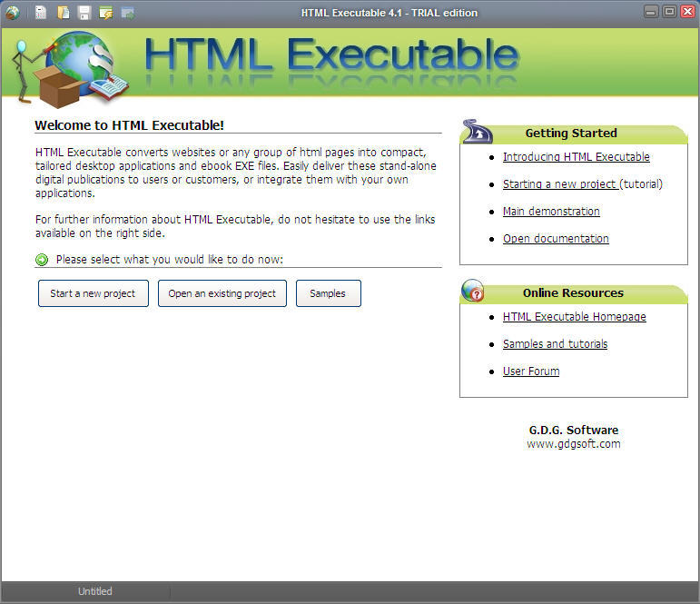Close the HTML Executable window

687,12
